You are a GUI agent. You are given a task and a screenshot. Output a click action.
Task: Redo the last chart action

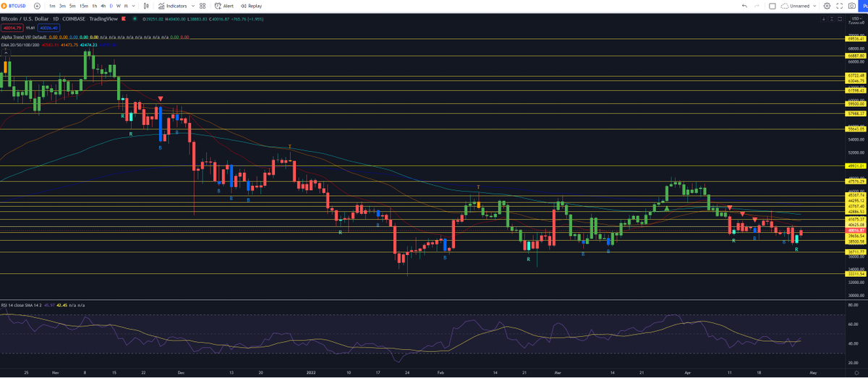click(758, 6)
